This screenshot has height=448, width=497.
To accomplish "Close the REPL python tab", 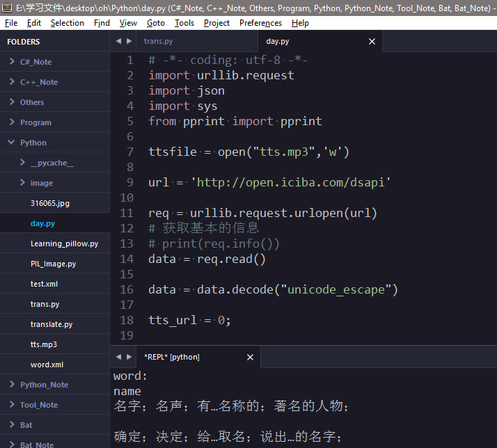I will pyautogui.click(x=250, y=357).
